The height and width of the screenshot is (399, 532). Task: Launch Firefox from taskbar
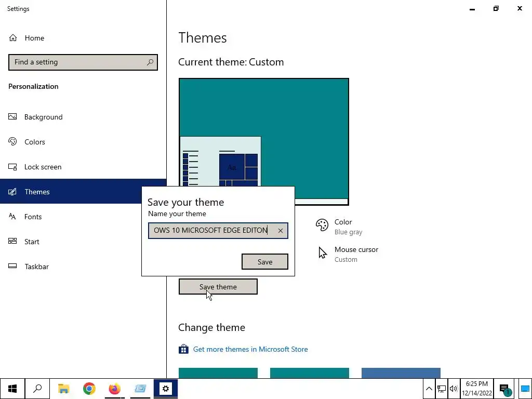tap(115, 389)
